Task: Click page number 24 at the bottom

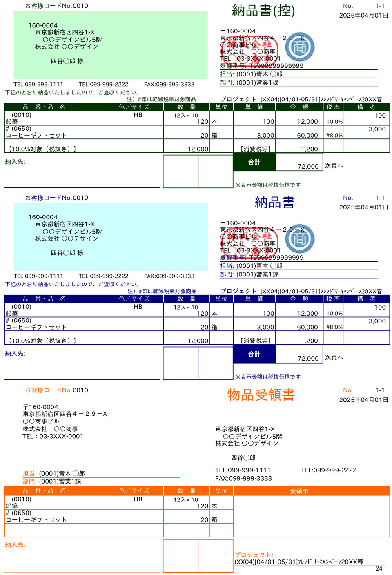Action: (379, 568)
